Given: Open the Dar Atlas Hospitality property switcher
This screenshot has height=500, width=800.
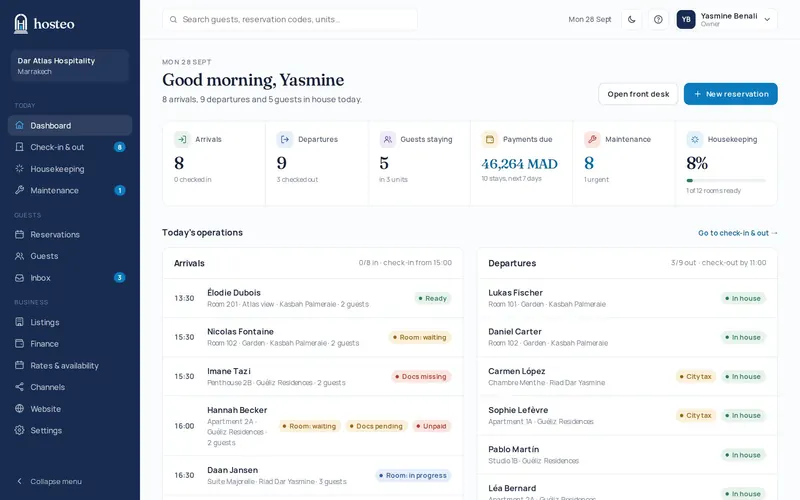Looking at the screenshot, I should 70,66.
